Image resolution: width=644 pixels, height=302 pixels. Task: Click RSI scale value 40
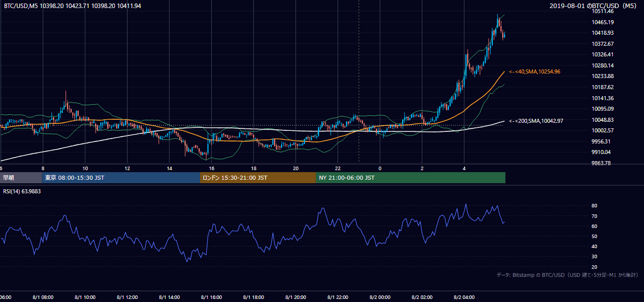(x=595, y=246)
